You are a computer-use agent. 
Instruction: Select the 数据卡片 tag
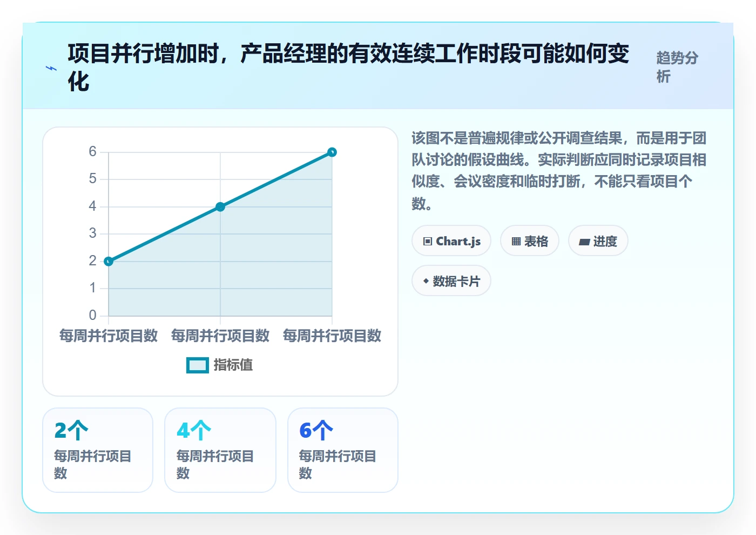coord(451,281)
